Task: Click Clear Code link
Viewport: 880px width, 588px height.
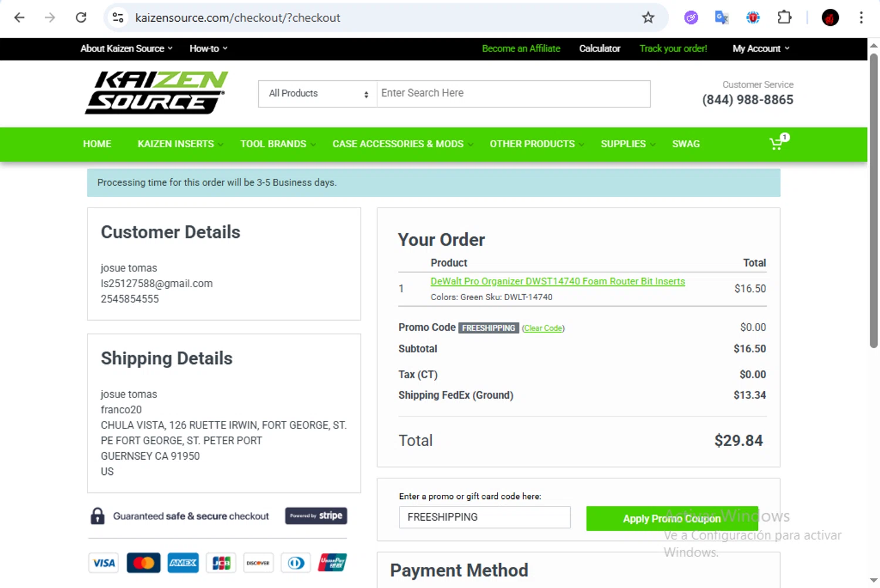Action: 543,328
